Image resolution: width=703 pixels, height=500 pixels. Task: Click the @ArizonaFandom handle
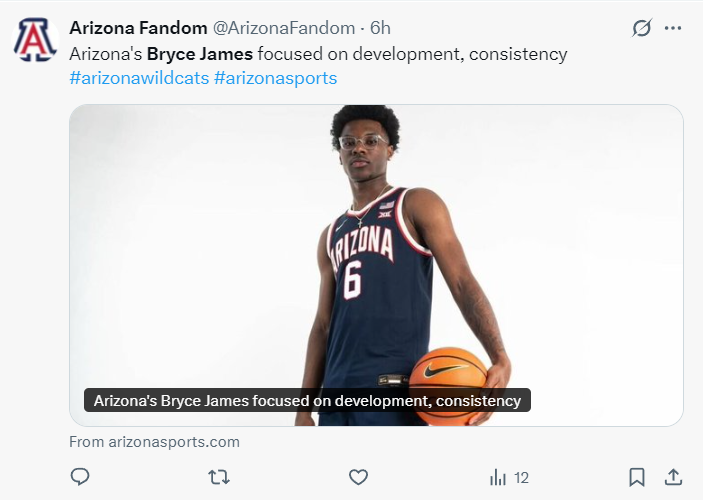coord(284,28)
